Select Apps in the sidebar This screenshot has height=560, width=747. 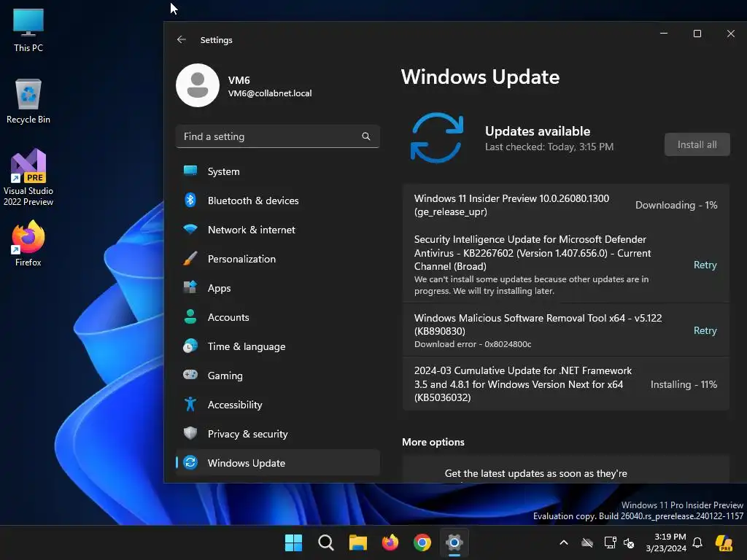(x=278, y=288)
